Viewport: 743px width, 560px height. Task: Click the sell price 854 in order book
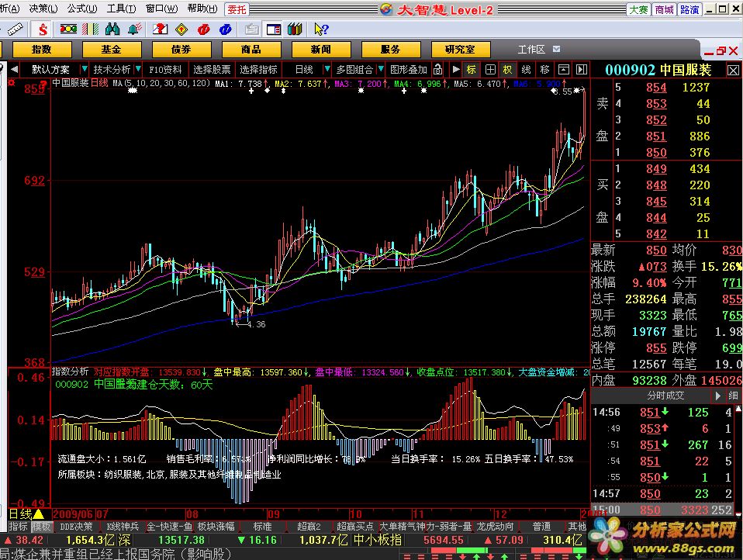[x=656, y=88]
